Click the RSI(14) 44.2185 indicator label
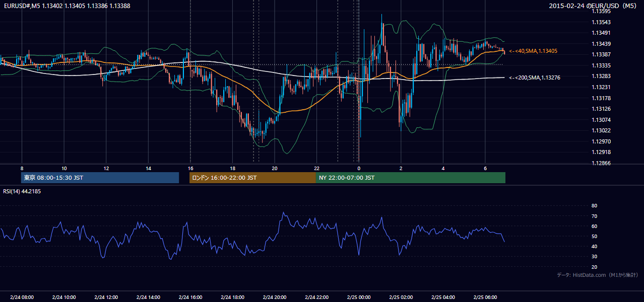The width and height of the screenshot is (644, 302). click(x=22, y=191)
